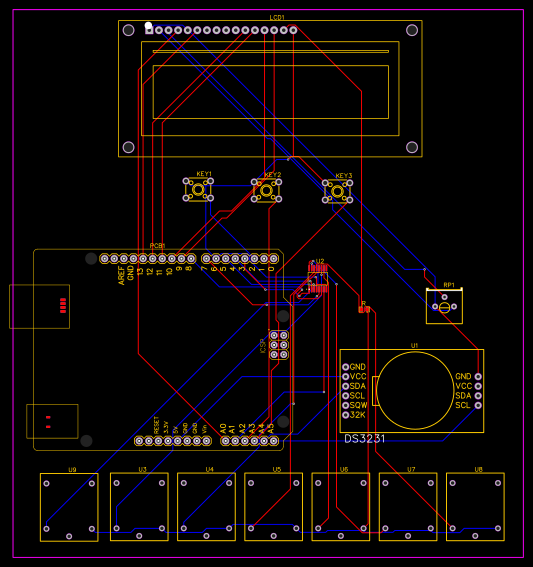The height and width of the screenshot is (567, 533).
Task: Click the U9 designator label
Action: click(x=72, y=470)
